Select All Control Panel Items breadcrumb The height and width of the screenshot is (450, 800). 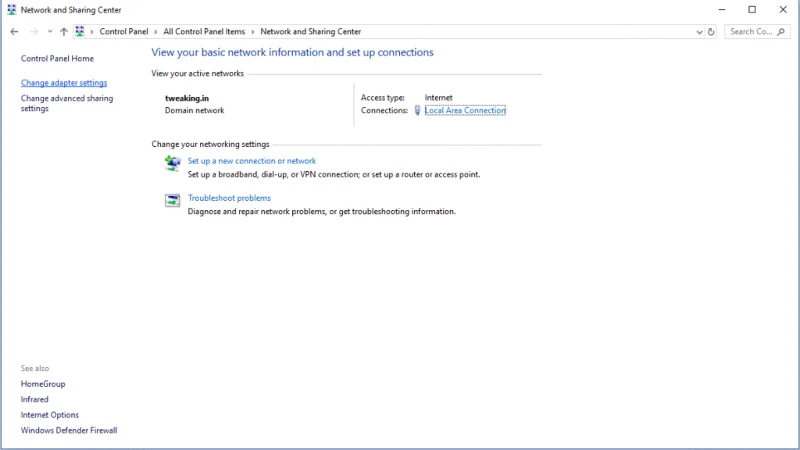(x=204, y=32)
